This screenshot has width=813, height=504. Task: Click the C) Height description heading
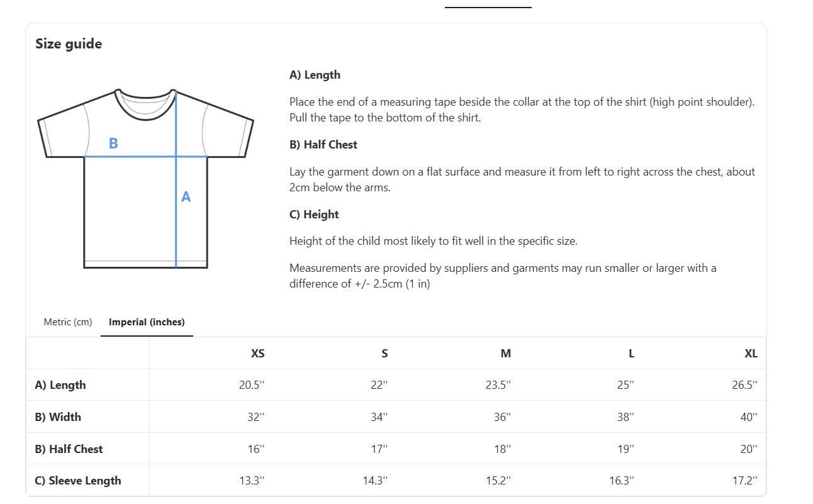point(314,215)
